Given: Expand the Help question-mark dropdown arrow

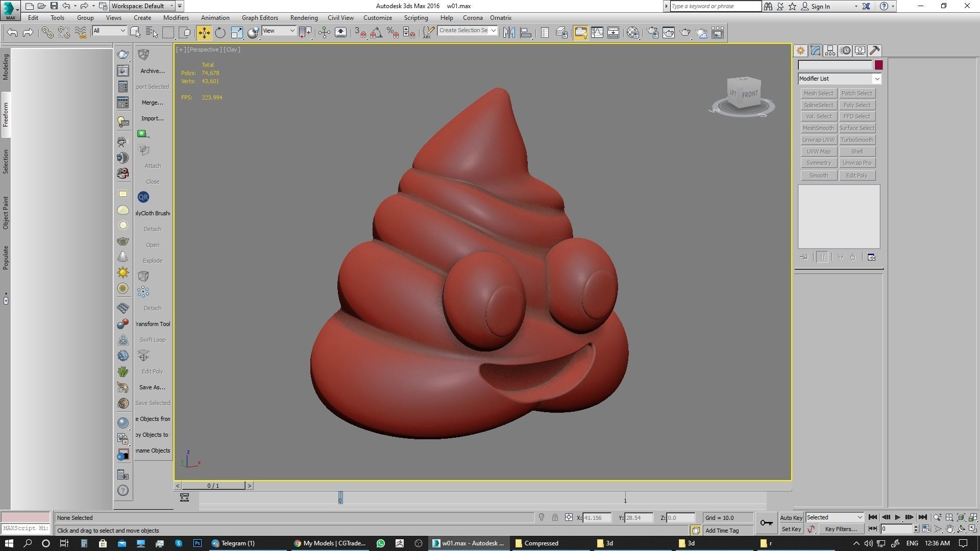Looking at the screenshot, I should point(893,7).
